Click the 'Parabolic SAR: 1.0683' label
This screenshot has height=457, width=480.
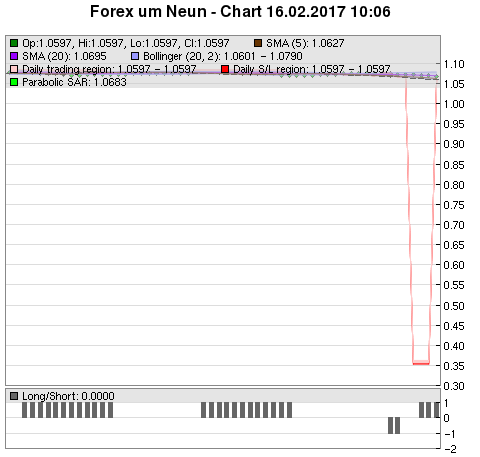coord(74,82)
